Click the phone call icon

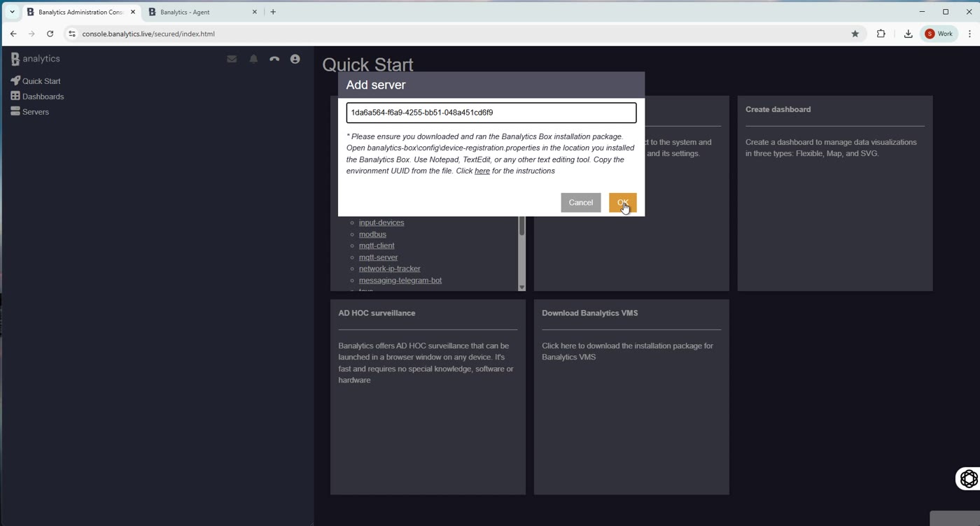(274, 59)
